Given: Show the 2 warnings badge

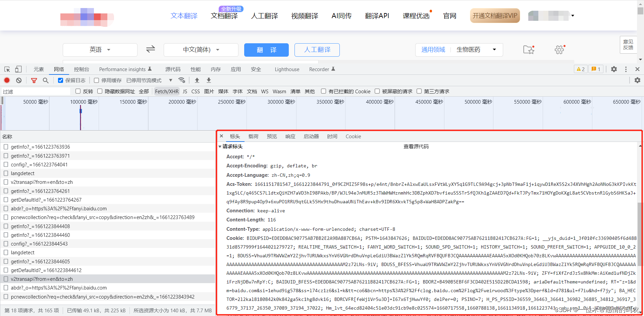Looking at the screenshot, I should (581, 69).
